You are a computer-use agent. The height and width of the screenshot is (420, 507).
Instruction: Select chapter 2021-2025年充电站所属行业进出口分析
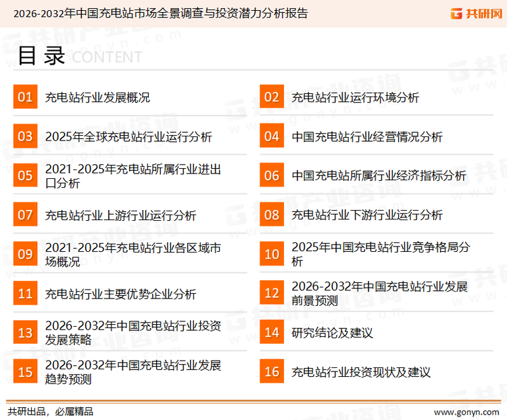[x=133, y=176]
